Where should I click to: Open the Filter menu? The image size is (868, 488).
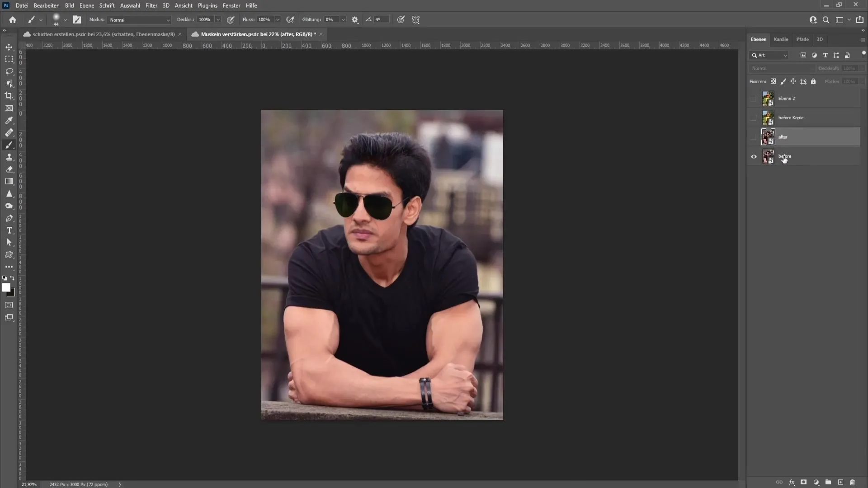click(x=151, y=5)
